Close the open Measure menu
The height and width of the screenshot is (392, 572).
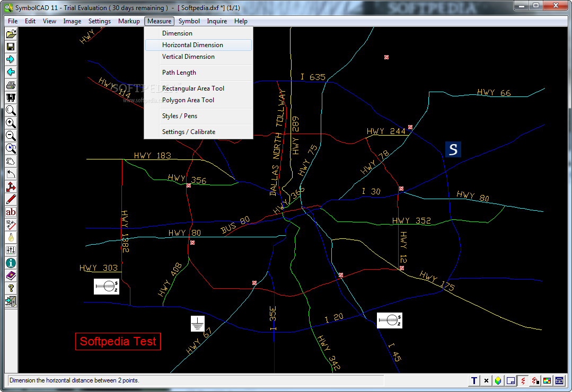(x=160, y=21)
